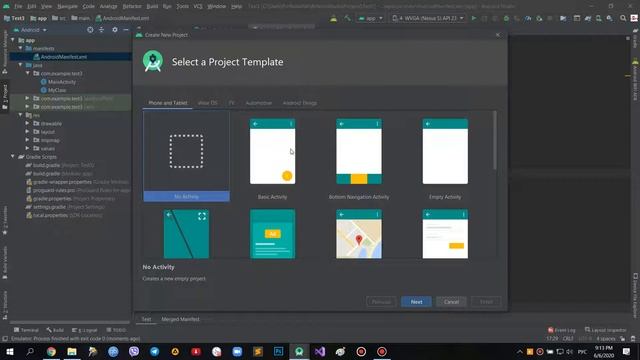Image resolution: width=640 pixels, height=360 pixels.
Task: Open the Tools menu
Action: coord(182,6)
